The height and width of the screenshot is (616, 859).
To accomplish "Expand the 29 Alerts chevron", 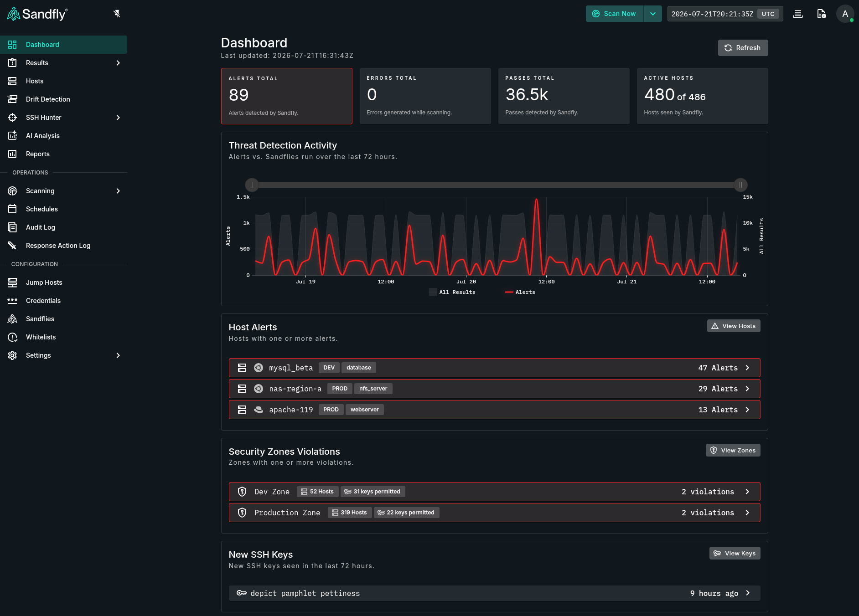I will tap(747, 389).
